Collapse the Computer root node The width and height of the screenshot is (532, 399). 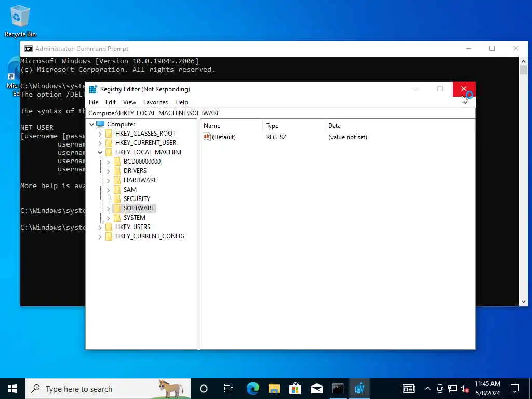click(x=91, y=125)
